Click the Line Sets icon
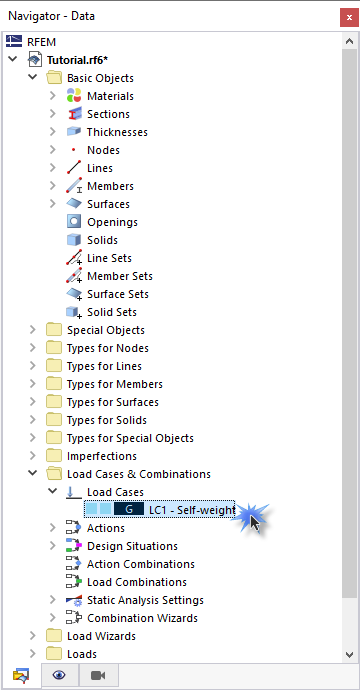The image size is (360, 690). click(74, 258)
